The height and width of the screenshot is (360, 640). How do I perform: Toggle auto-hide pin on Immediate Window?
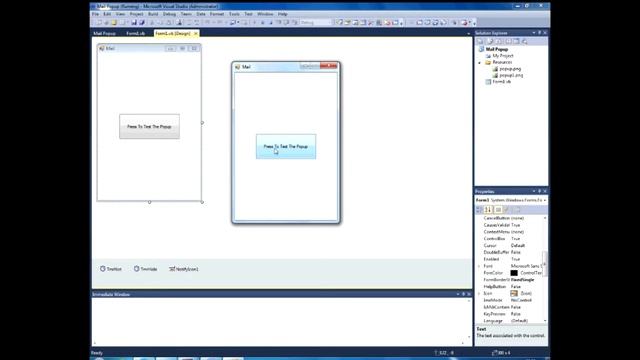[463, 294]
